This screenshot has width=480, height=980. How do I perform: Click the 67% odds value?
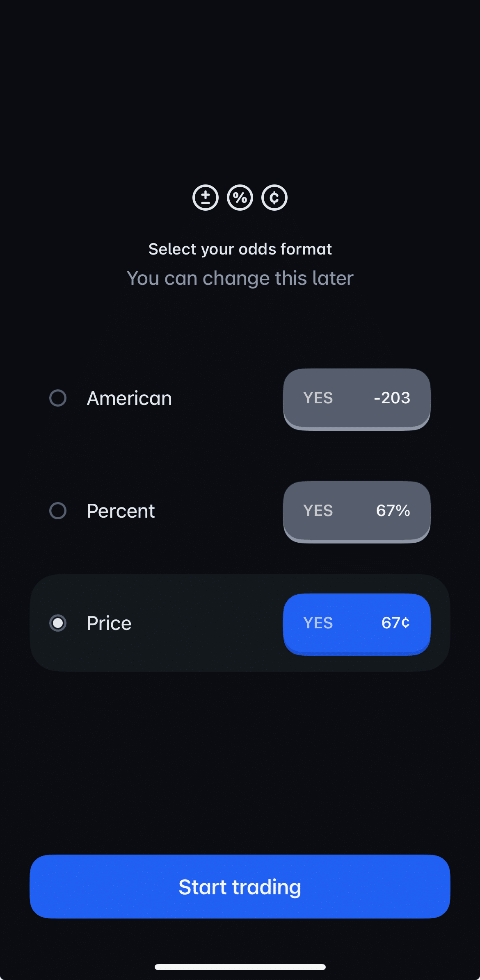click(x=393, y=511)
